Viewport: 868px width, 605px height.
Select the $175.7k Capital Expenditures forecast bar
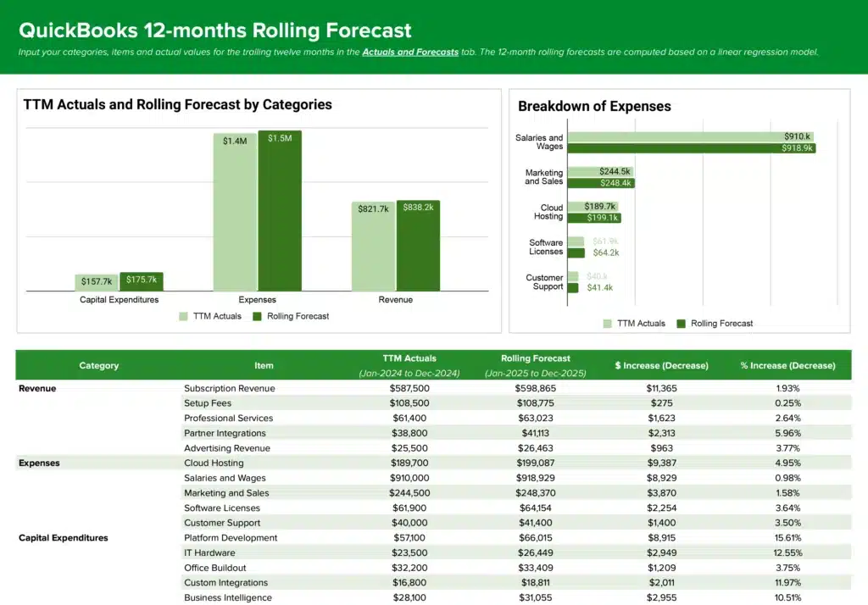pyautogui.click(x=142, y=282)
